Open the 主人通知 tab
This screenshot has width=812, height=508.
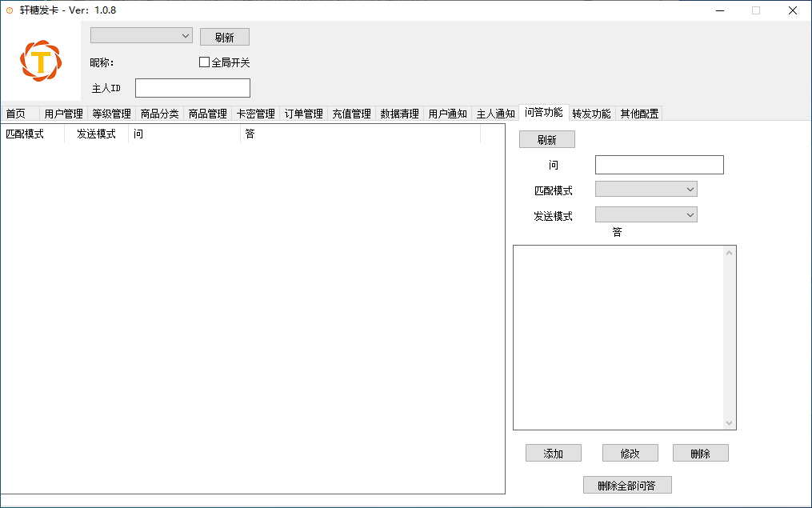tap(495, 114)
